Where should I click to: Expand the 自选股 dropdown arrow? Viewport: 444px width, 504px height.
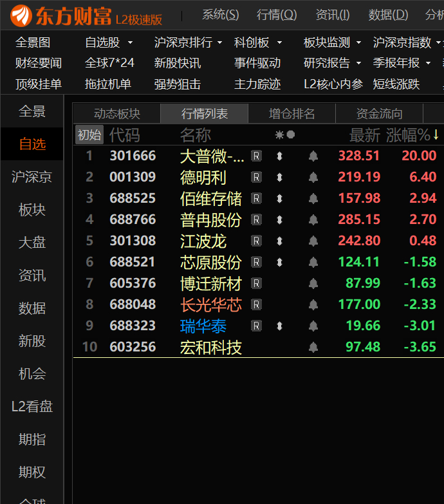coord(130,42)
